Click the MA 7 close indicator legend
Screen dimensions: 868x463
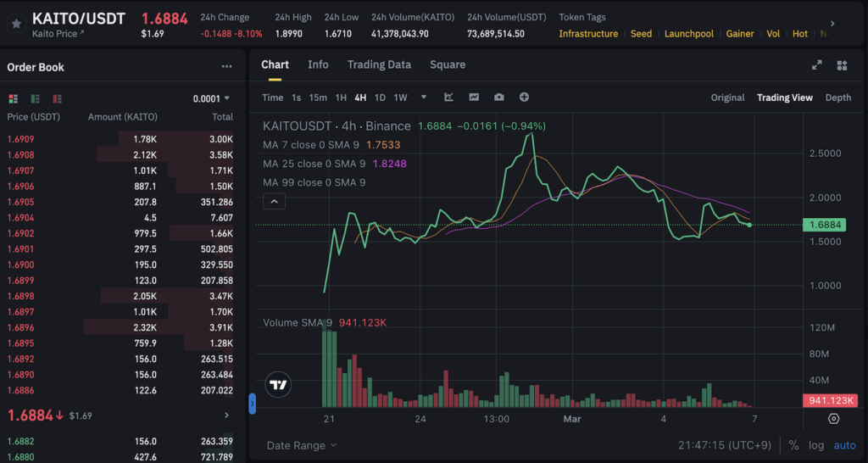(331, 145)
